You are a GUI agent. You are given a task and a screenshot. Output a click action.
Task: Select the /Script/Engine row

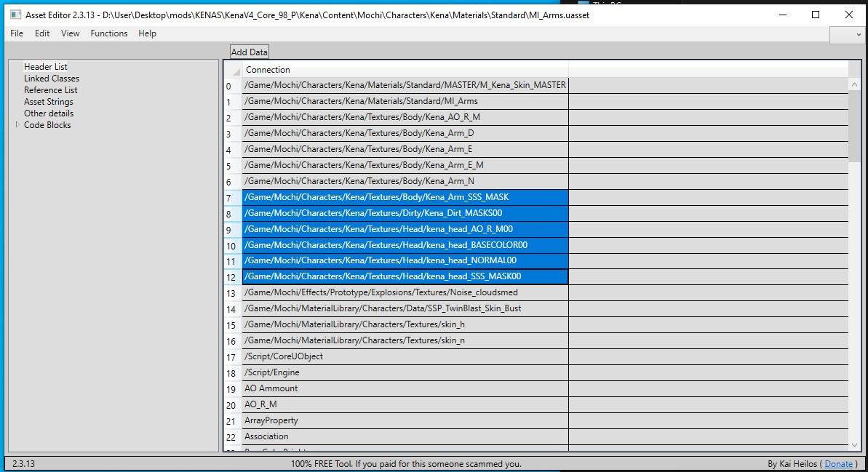(x=405, y=373)
